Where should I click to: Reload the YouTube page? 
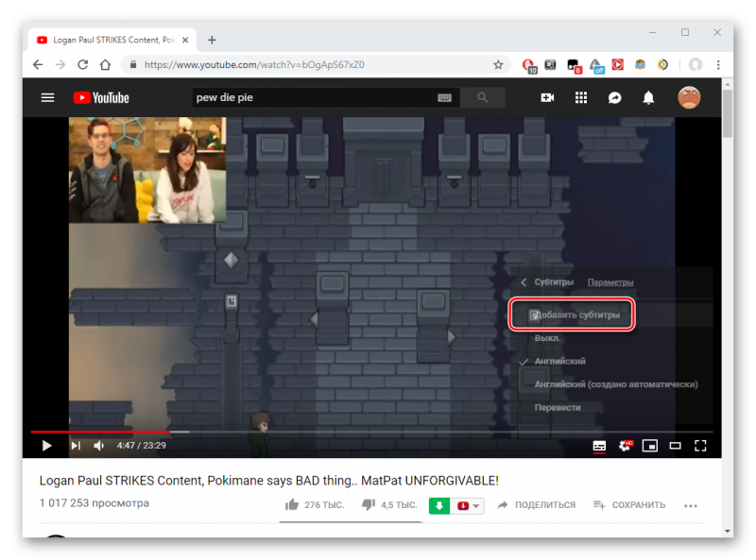pos(83,64)
